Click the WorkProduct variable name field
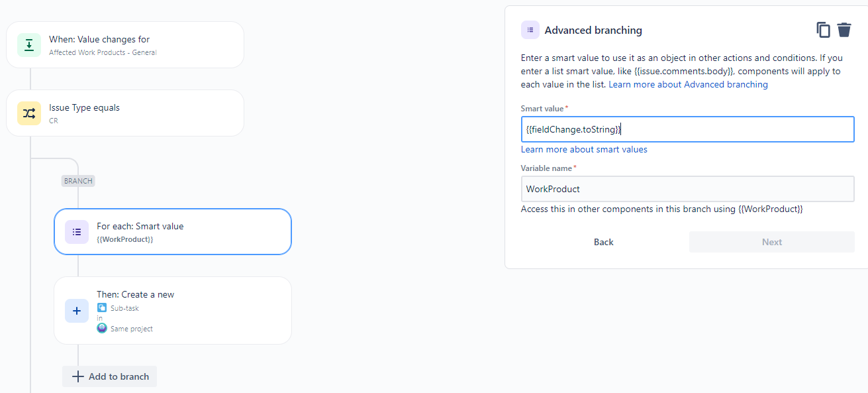Screen dimensions: 868x393 coord(687,189)
